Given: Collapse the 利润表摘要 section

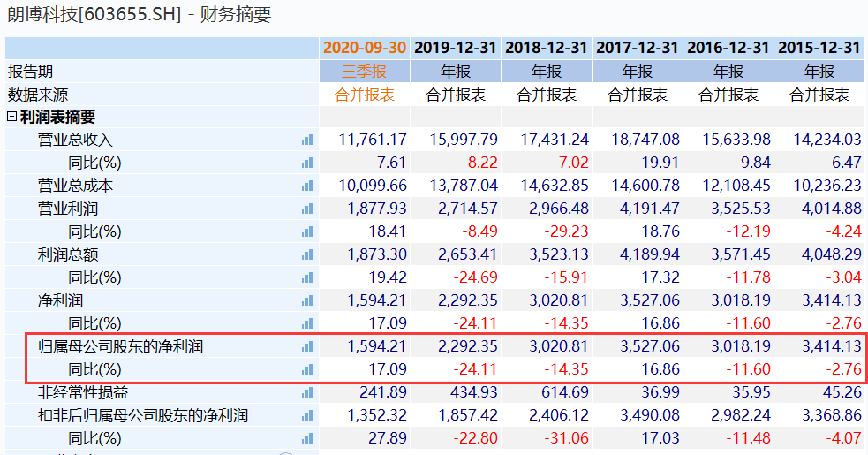Looking at the screenshot, I should pyautogui.click(x=11, y=117).
